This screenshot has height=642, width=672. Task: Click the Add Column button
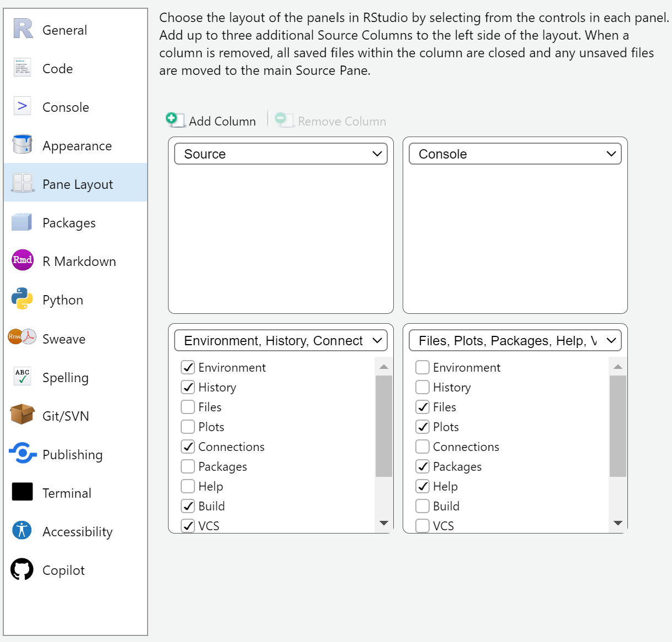pos(212,121)
